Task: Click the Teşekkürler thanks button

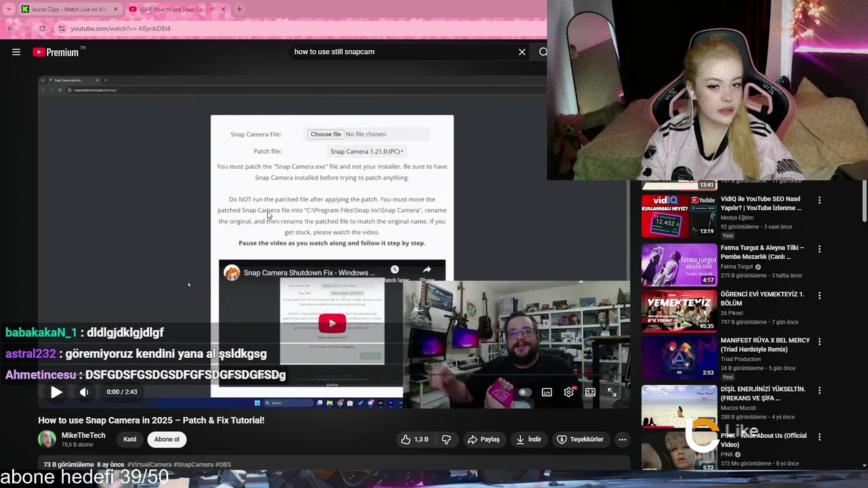Action: point(580,439)
